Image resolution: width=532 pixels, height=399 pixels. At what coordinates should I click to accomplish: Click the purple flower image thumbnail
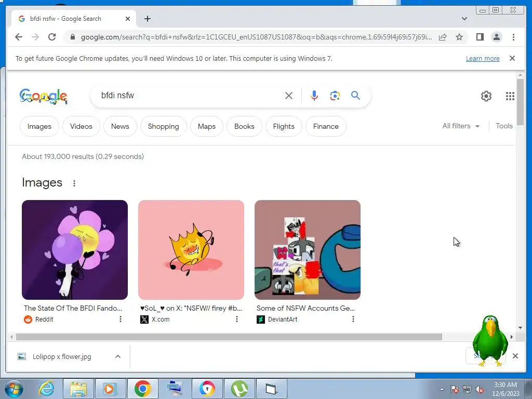tap(75, 250)
